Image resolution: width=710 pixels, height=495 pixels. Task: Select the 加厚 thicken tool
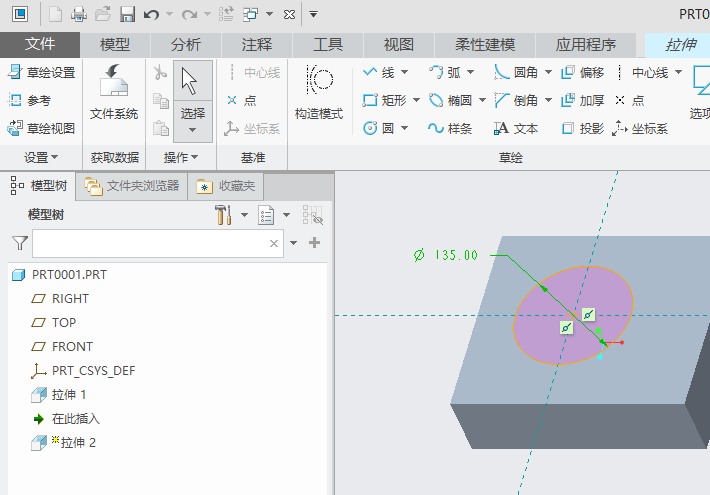click(x=582, y=100)
